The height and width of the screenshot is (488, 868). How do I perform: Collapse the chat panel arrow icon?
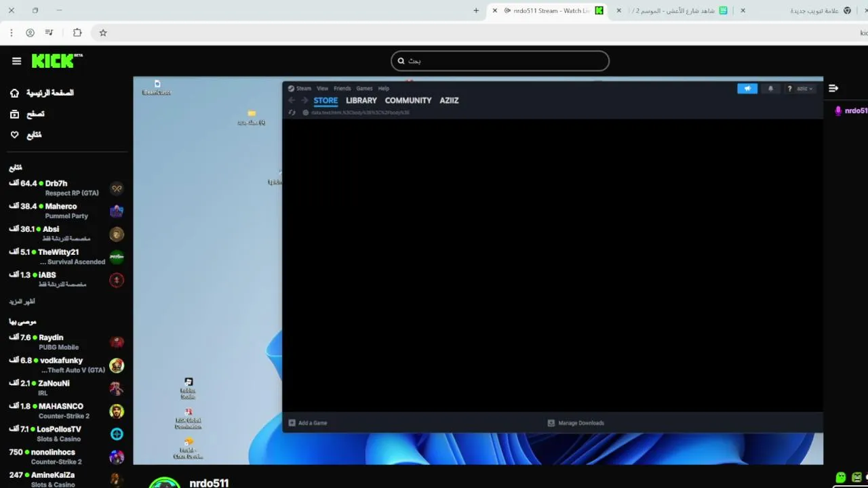click(x=833, y=88)
